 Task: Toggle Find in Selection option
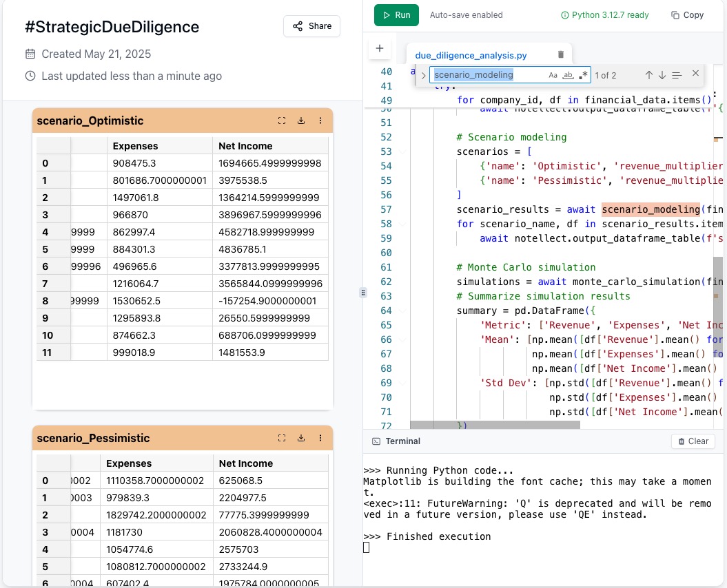677,75
